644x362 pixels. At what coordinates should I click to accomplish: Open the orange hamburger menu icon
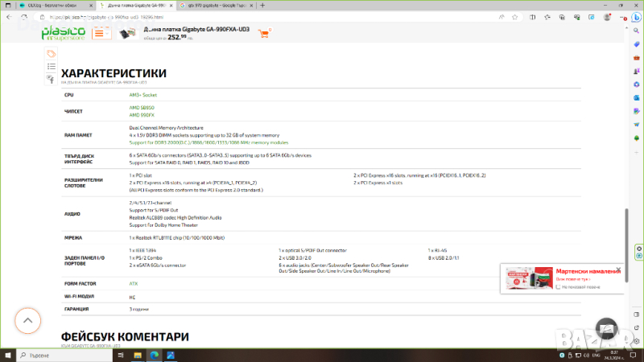point(101,33)
